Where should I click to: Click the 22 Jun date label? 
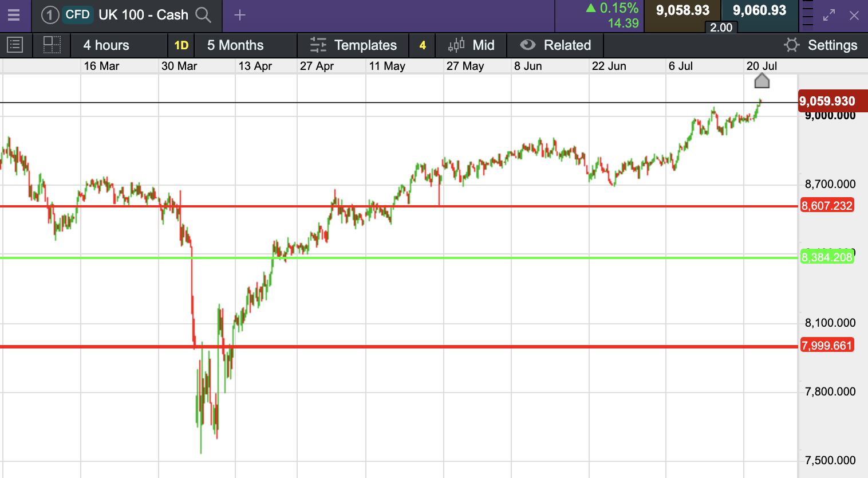coord(609,66)
